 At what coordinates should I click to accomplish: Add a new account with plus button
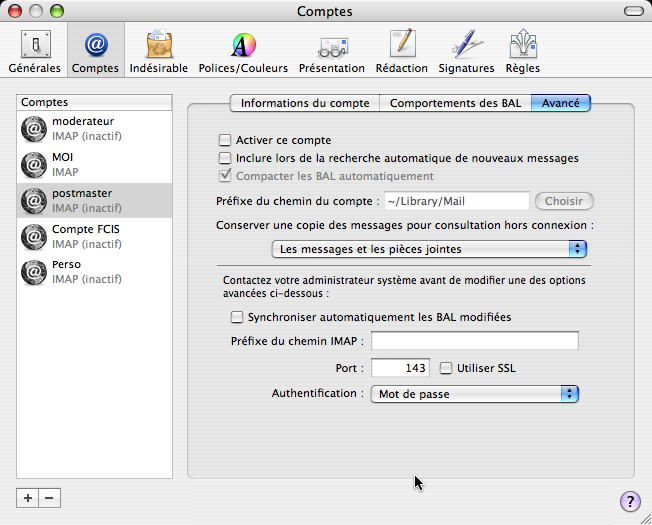point(27,498)
